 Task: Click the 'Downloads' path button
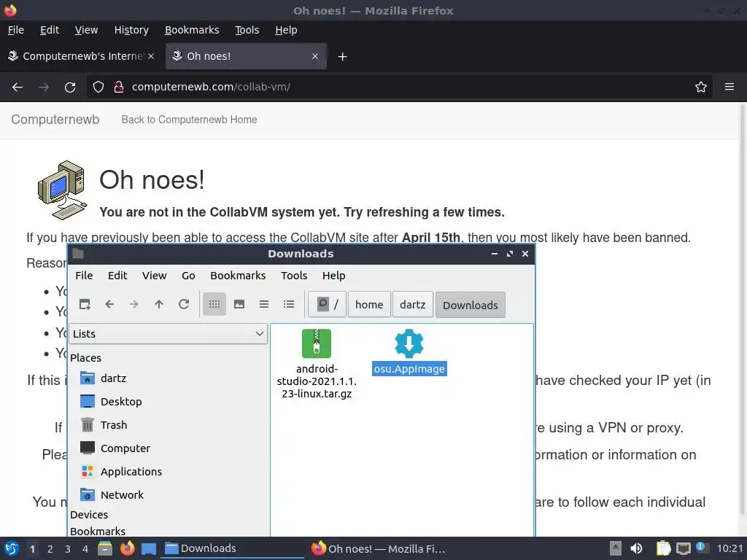pos(471,305)
